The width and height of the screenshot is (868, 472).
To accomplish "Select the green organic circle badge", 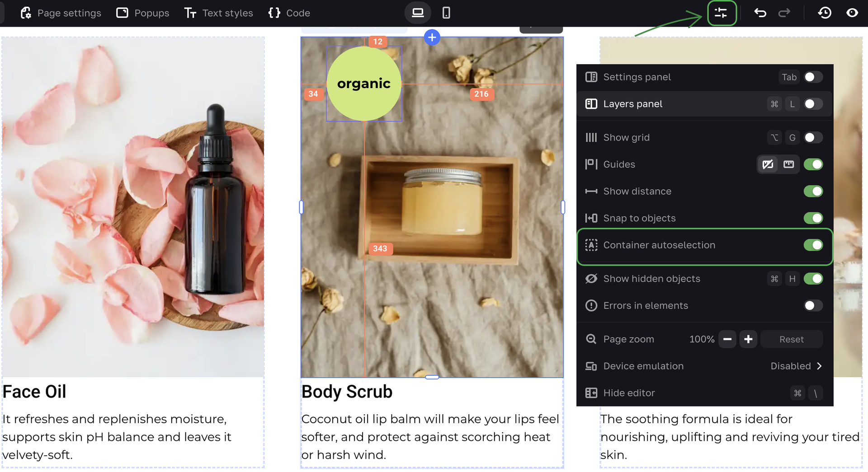I will (x=364, y=84).
